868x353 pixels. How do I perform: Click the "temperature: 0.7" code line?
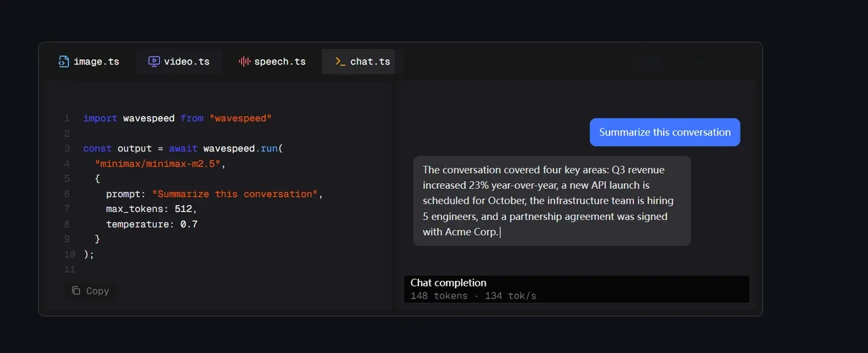point(151,224)
